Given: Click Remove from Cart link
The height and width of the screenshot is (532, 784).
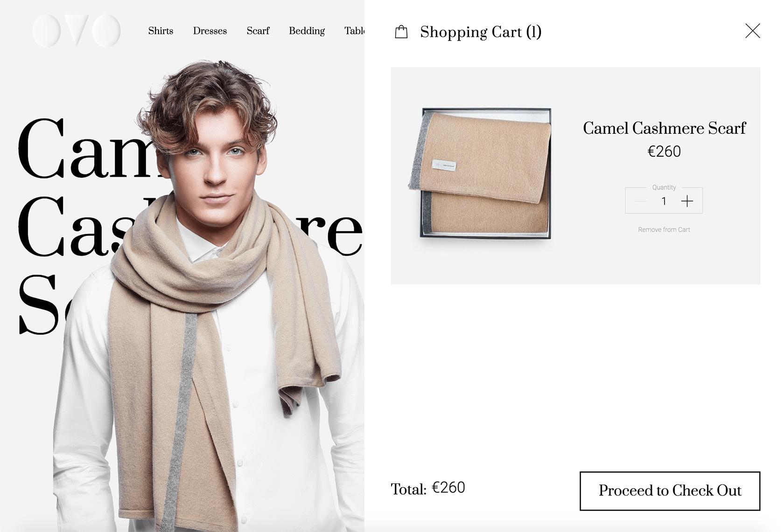Looking at the screenshot, I should click(x=664, y=229).
